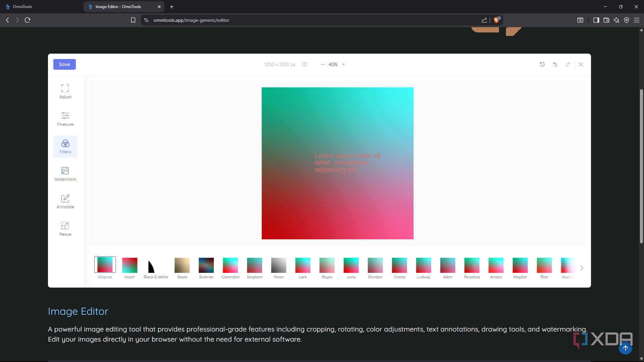Screen dimensions: 644x362
Task: Click the page vertical scrollbar
Action: (x=641, y=166)
